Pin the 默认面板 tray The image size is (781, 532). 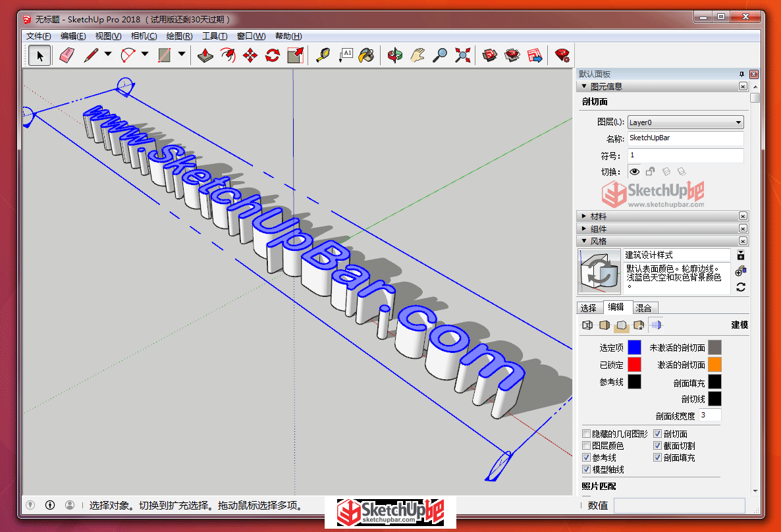[741, 74]
